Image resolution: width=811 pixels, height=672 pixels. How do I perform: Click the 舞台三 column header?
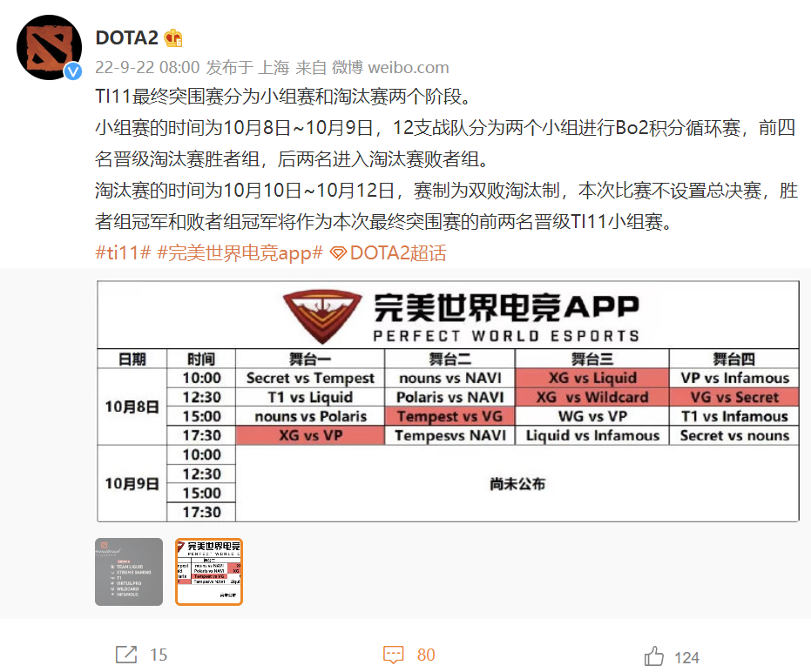pos(592,359)
